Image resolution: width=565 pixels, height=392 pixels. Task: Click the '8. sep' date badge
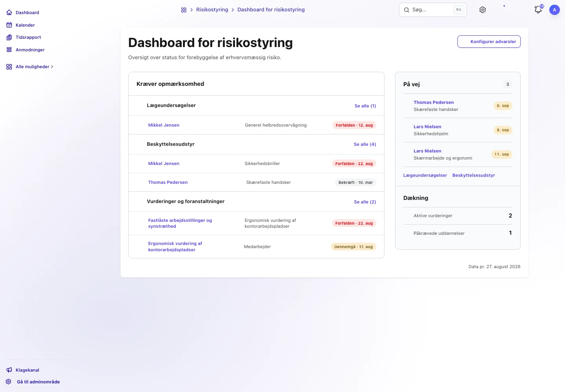[x=503, y=130]
